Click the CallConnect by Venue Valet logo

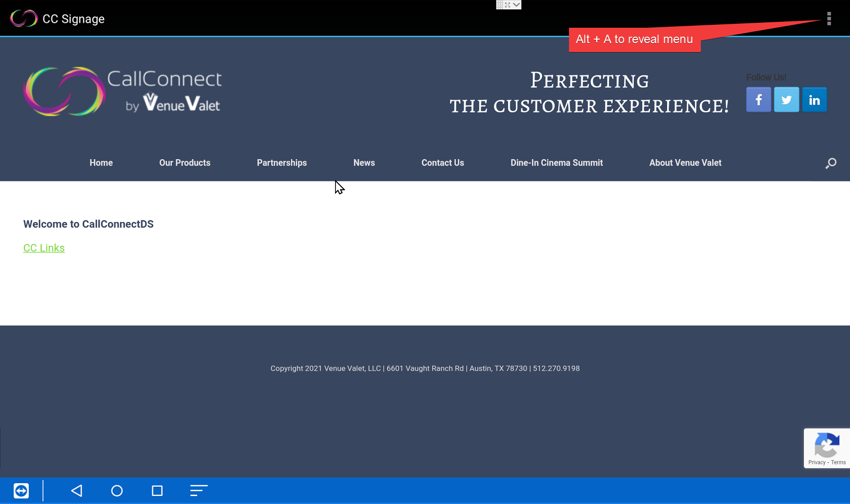coord(122,92)
